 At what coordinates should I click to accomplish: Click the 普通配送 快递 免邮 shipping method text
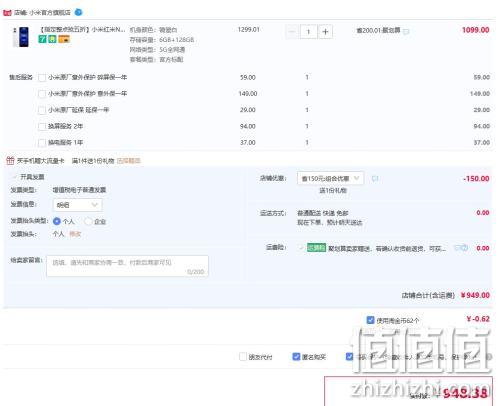pyautogui.click(x=322, y=213)
